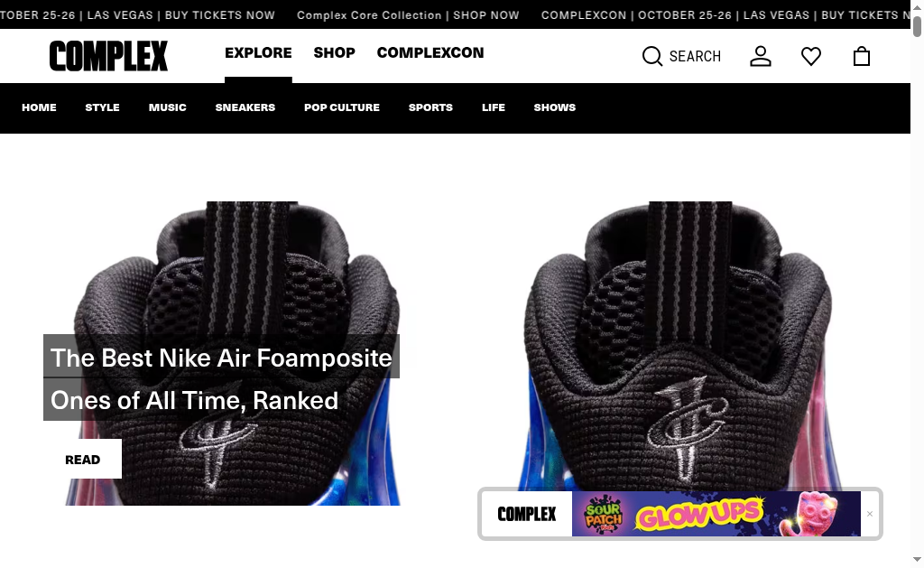
Task: Open the Style section
Action: (102, 107)
